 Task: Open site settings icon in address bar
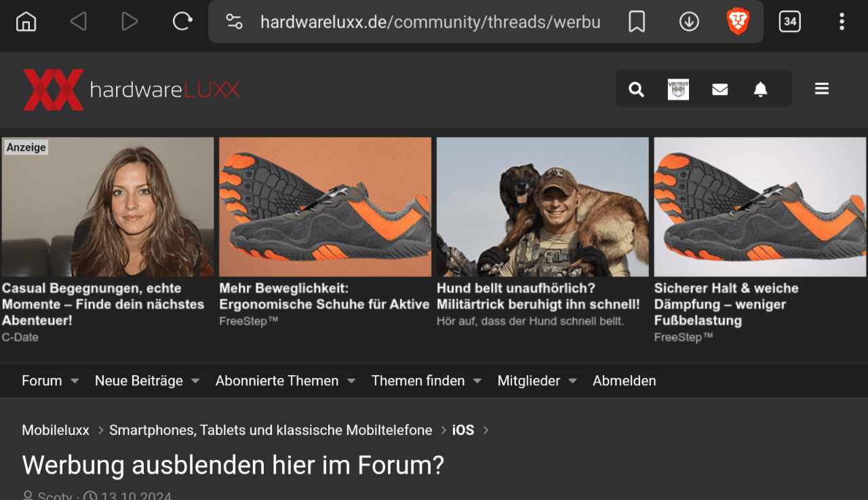point(234,22)
